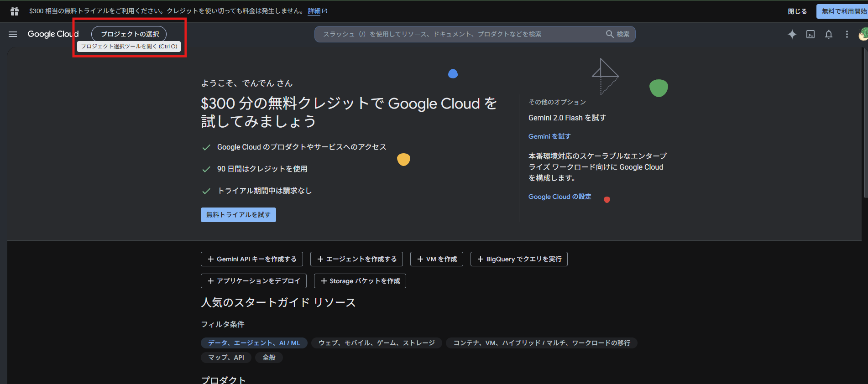
Task: Activate Cloud Shell terminal icon
Action: click(810, 34)
